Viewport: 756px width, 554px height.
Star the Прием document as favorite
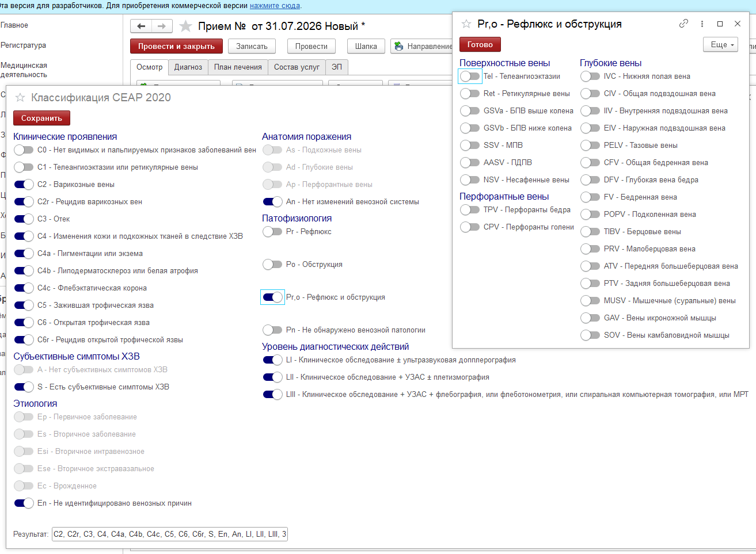point(185,26)
